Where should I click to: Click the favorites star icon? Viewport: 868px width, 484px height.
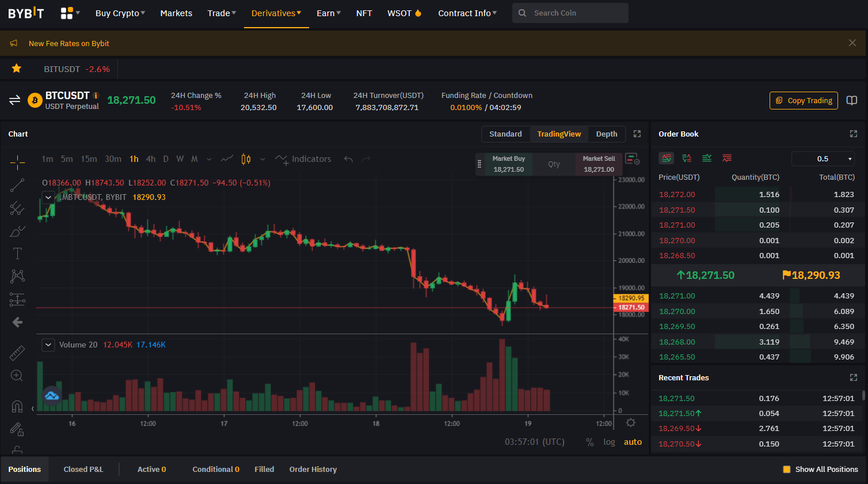point(17,69)
